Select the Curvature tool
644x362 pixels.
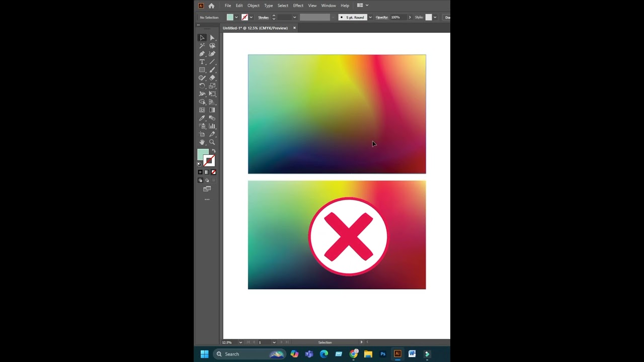[212, 54]
